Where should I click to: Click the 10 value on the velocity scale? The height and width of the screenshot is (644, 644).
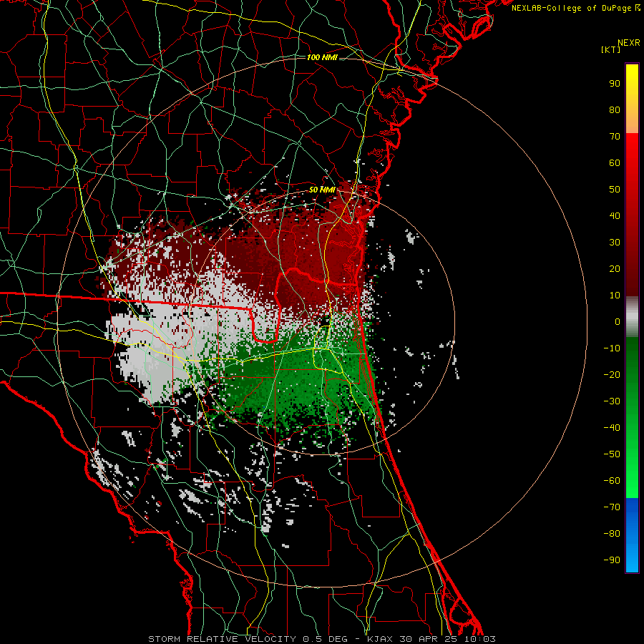point(615,296)
